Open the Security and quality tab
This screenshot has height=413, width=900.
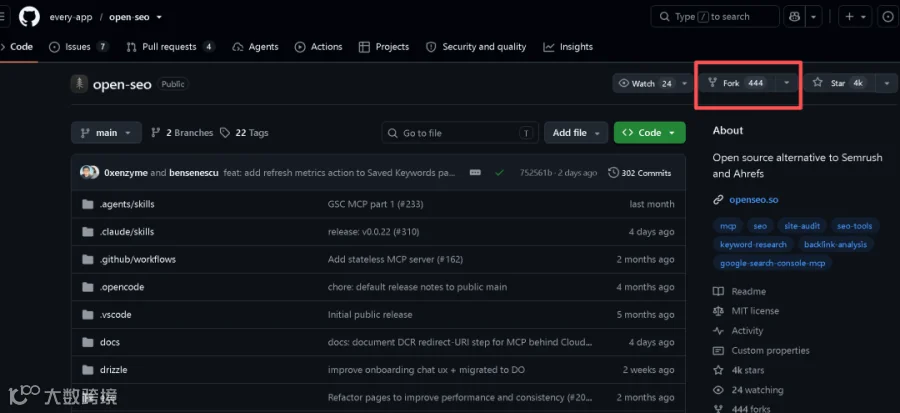(476, 47)
